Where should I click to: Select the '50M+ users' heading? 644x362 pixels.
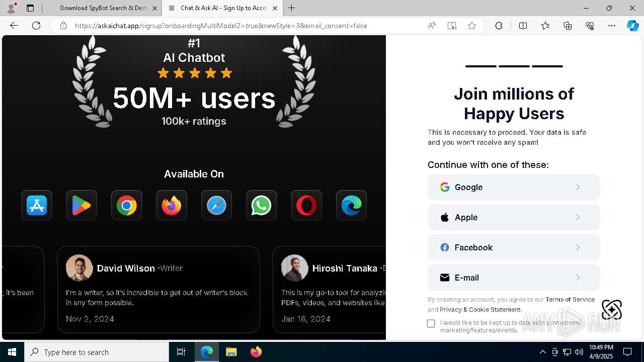tap(194, 98)
